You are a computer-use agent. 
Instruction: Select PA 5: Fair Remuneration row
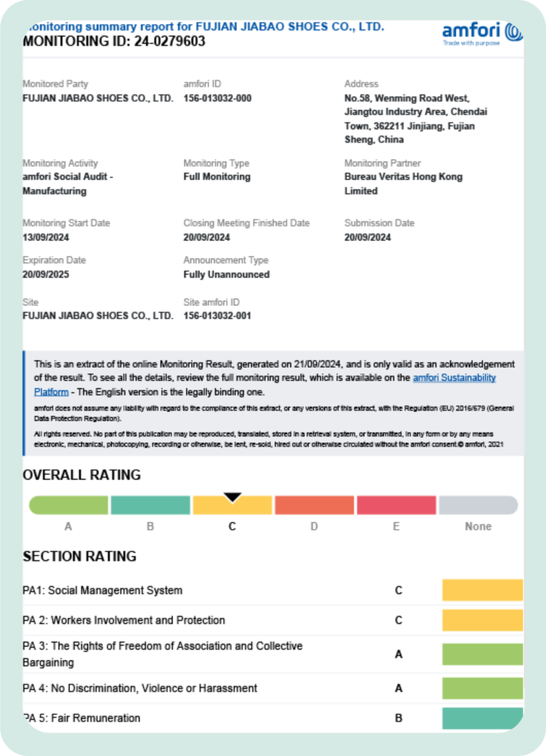81,718
